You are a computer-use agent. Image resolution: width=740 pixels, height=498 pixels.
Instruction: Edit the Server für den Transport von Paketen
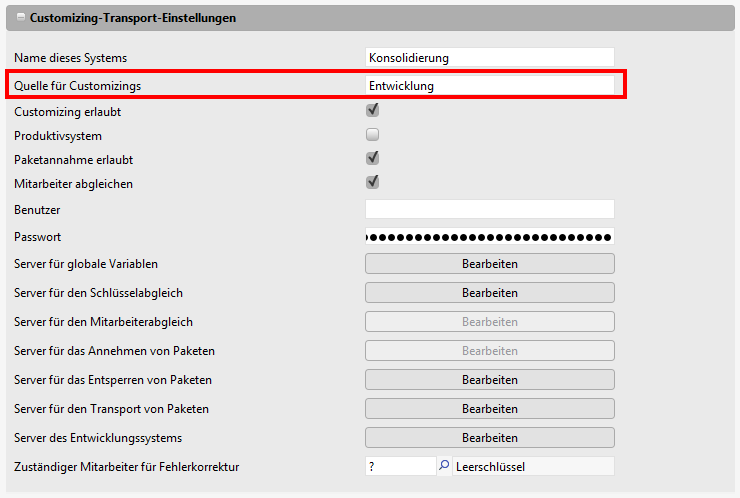click(x=489, y=409)
